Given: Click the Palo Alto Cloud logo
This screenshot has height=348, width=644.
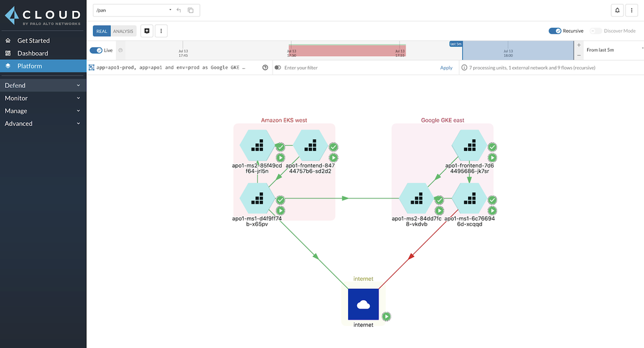Looking at the screenshot, I should coord(43,15).
